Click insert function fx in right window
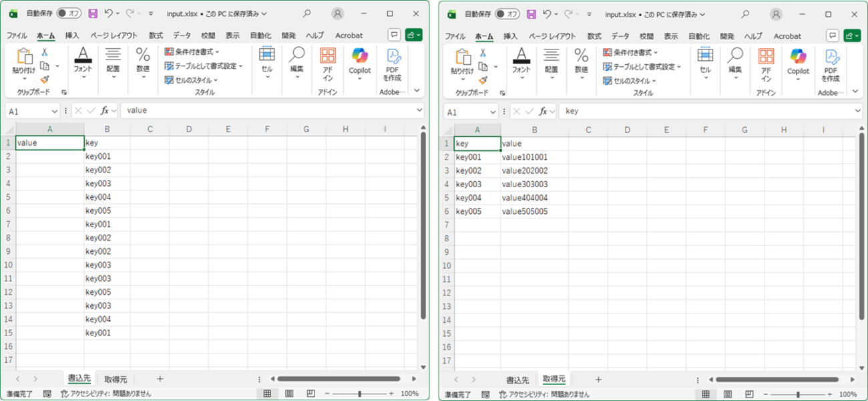The height and width of the screenshot is (401, 868). point(545,111)
